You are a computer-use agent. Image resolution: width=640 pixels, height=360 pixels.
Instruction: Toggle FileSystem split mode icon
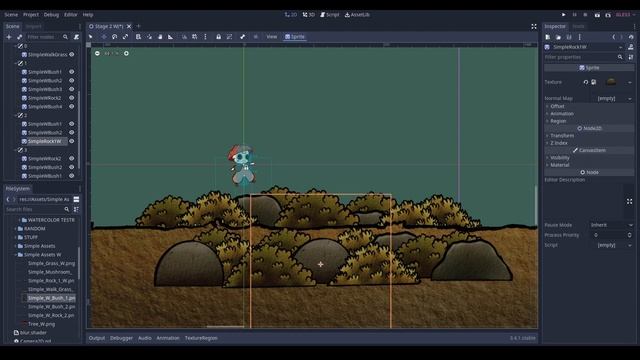[76, 199]
